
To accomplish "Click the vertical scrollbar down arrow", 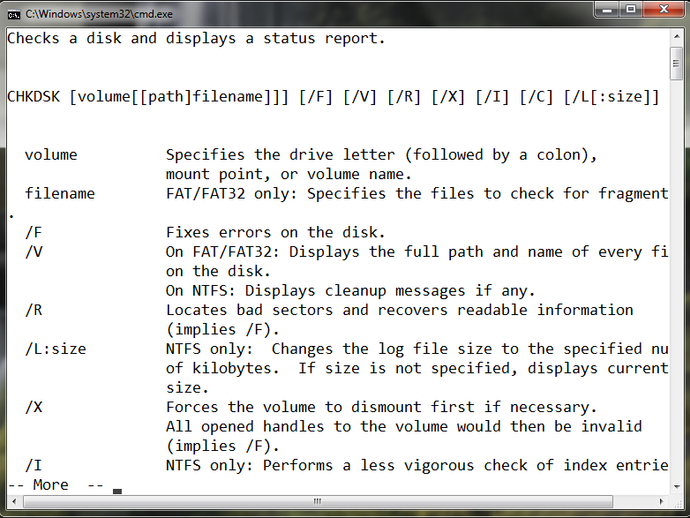I will (677, 486).
